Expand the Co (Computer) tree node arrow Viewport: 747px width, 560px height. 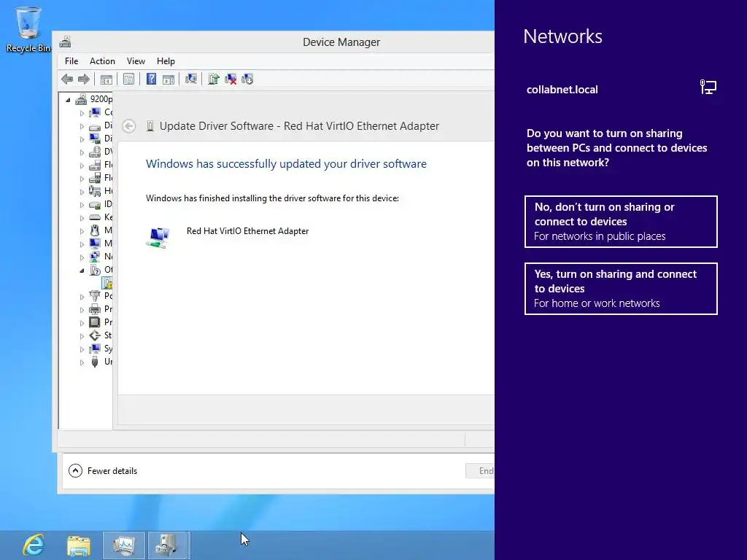pyautogui.click(x=82, y=113)
